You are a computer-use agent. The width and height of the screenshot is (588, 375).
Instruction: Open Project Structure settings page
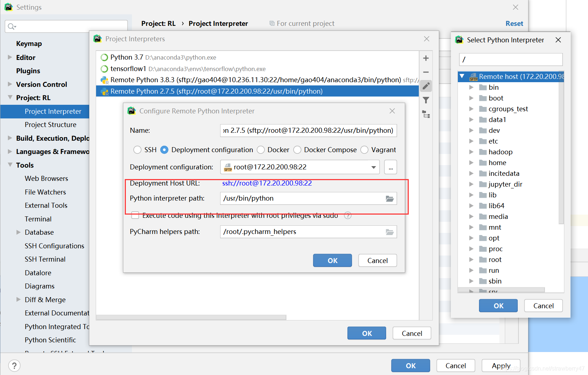(x=51, y=125)
